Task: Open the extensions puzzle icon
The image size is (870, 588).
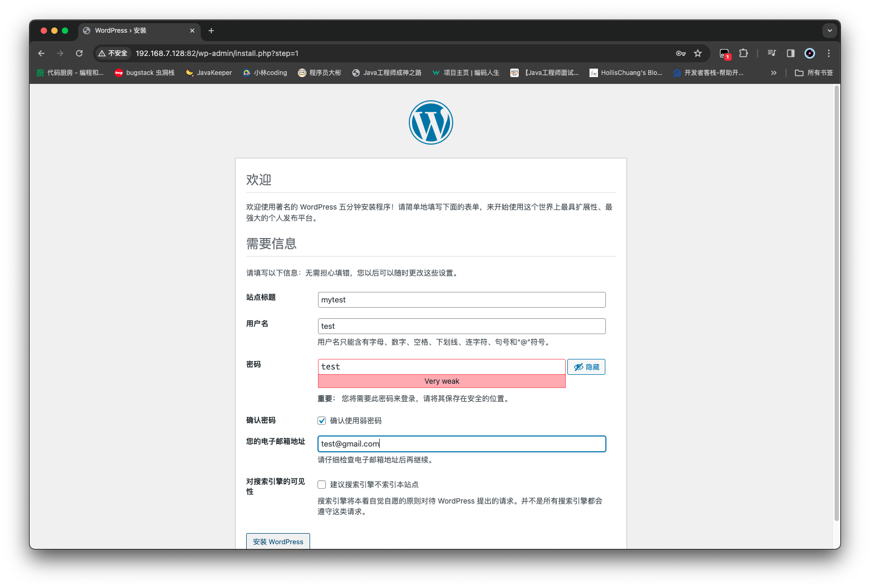Action: (744, 53)
